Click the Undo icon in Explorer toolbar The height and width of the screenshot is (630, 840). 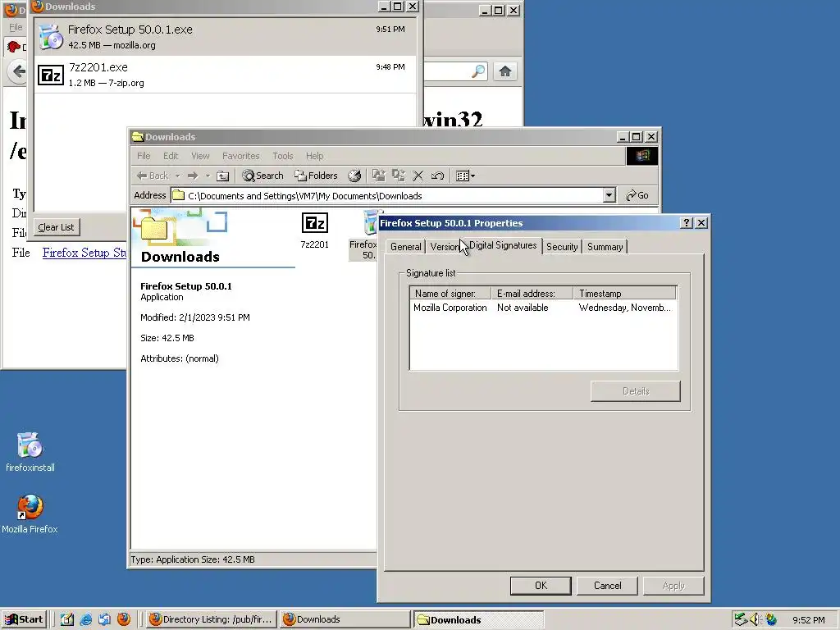click(x=437, y=176)
